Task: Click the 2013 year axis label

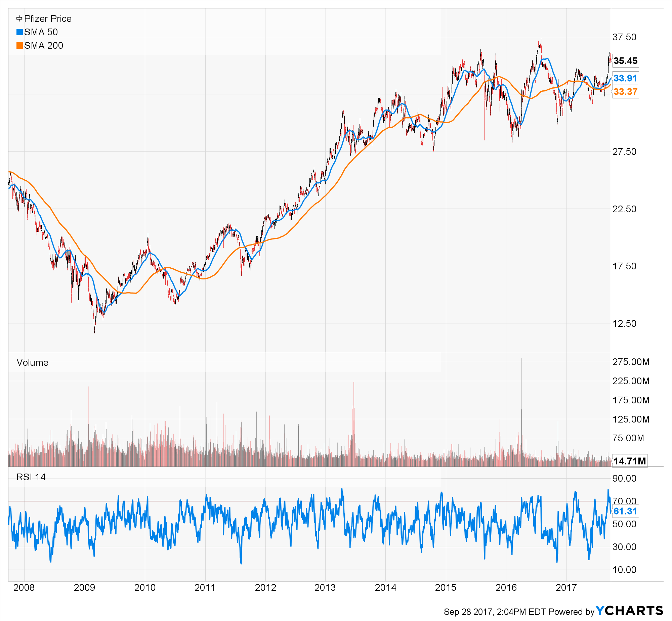Action: click(x=325, y=588)
